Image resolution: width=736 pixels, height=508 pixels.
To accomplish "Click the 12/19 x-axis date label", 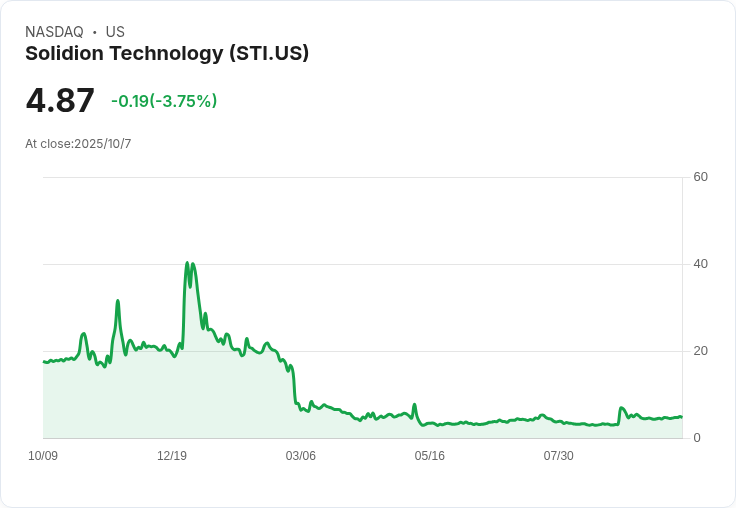I will [172, 456].
